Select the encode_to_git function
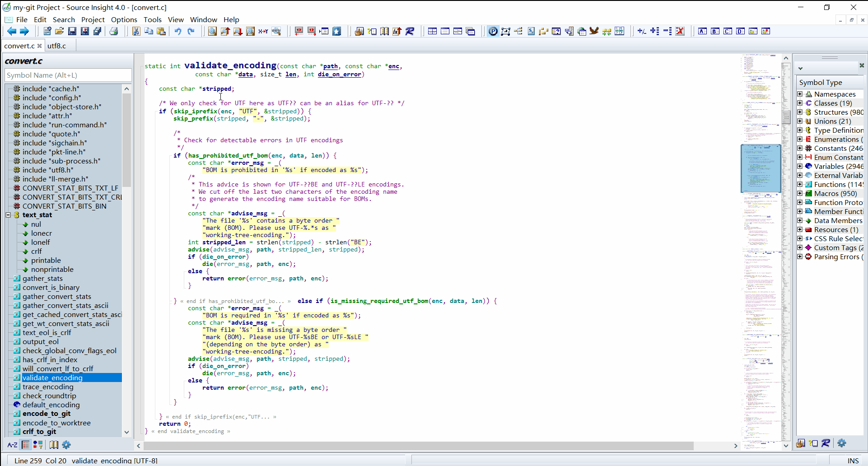Viewport: 868px width, 466px height. point(47,414)
